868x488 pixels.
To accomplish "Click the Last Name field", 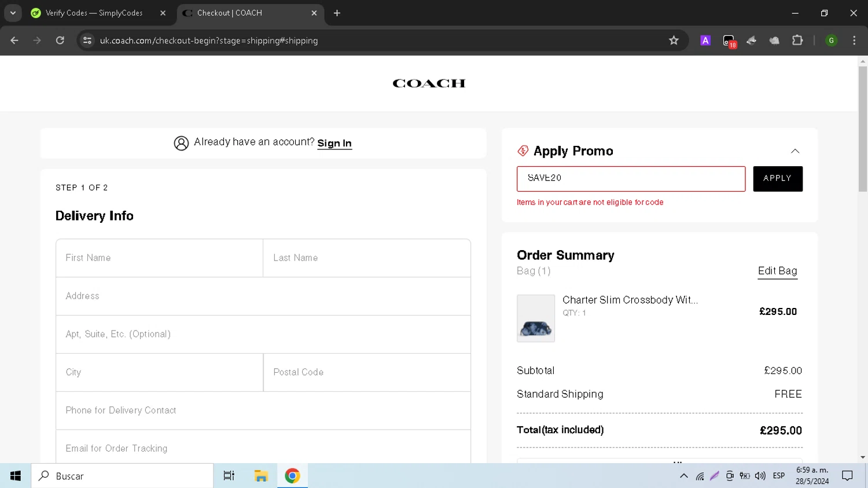I will (x=367, y=258).
